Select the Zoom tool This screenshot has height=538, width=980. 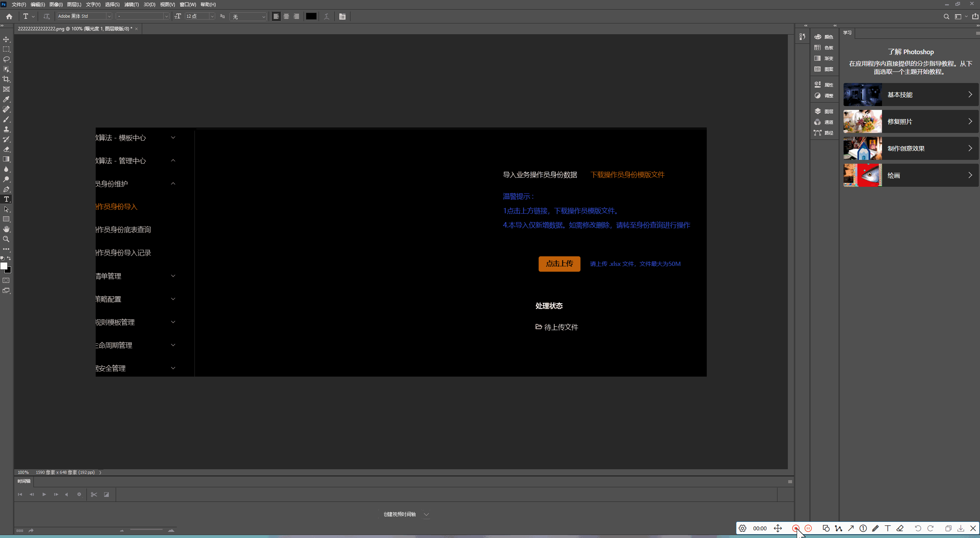(7, 239)
